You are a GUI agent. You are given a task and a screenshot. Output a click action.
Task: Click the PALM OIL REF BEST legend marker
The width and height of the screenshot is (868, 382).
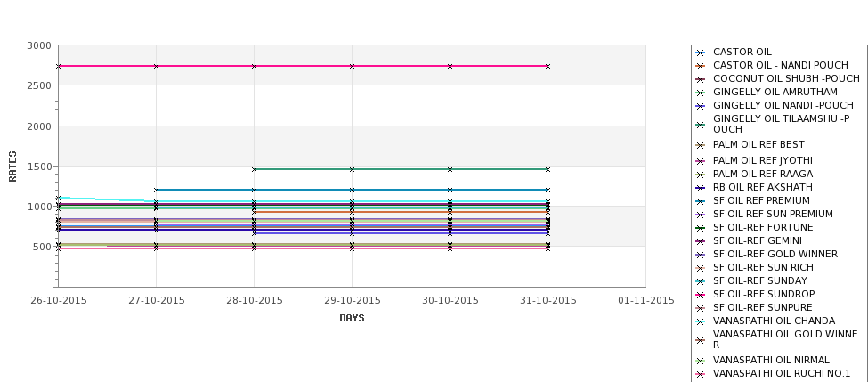[700, 145]
